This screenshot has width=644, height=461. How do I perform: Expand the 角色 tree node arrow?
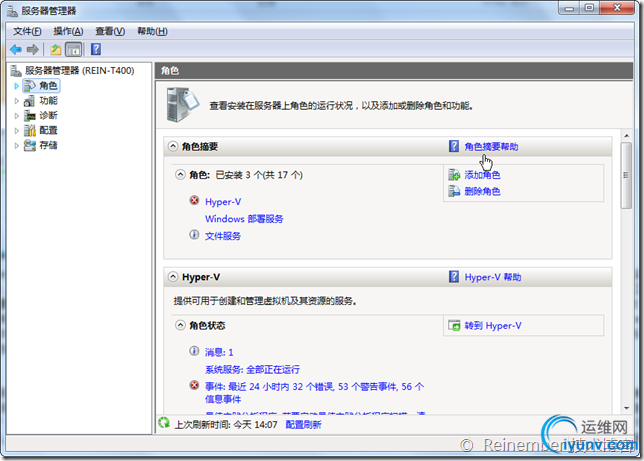point(16,86)
